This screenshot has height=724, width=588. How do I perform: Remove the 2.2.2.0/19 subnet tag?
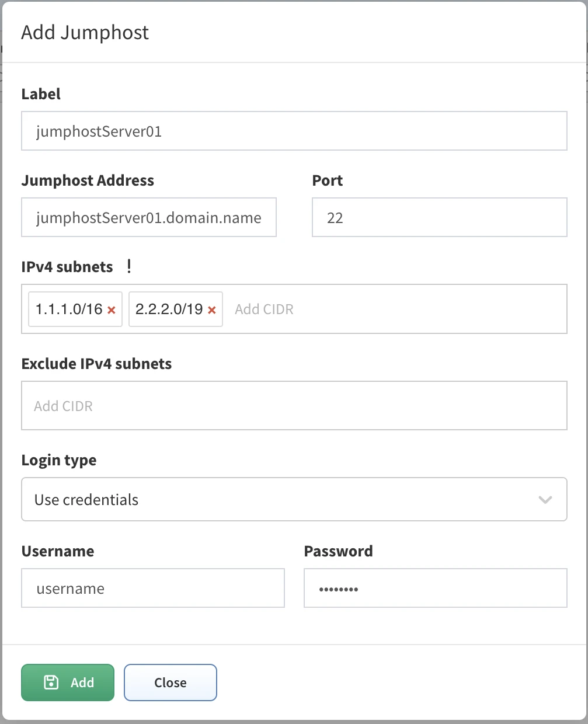click(212, 310)
